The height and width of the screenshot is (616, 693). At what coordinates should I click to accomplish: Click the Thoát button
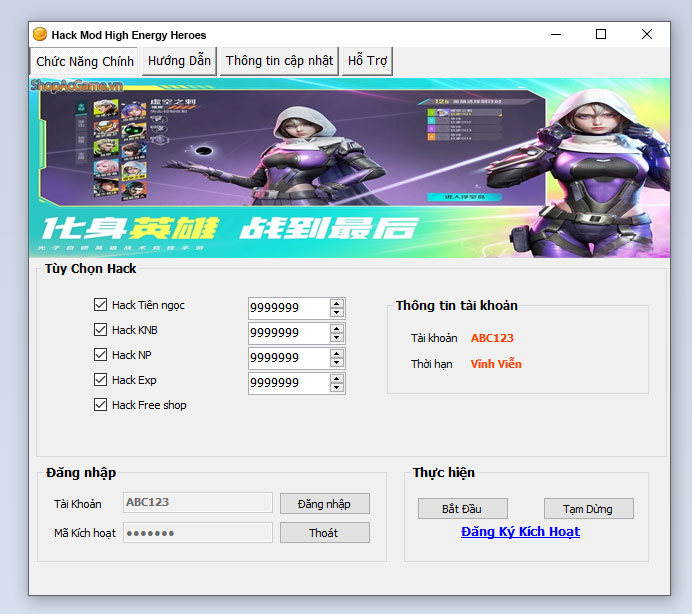pyautogui.click(x=325, y=533)
